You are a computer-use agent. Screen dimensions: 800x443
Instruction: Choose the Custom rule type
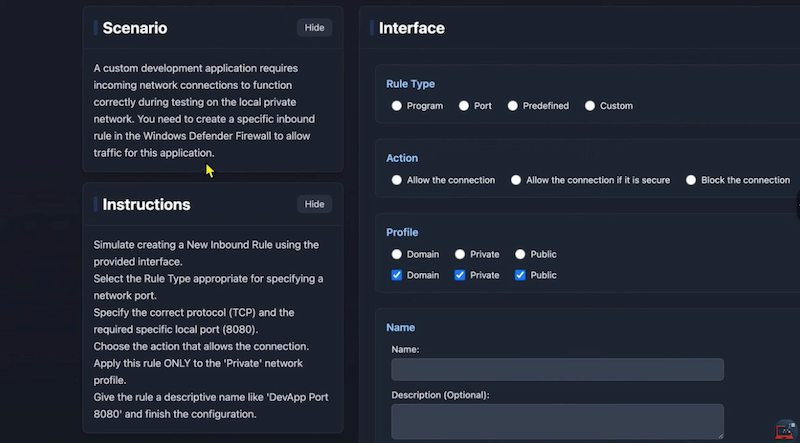pos(590,106)
